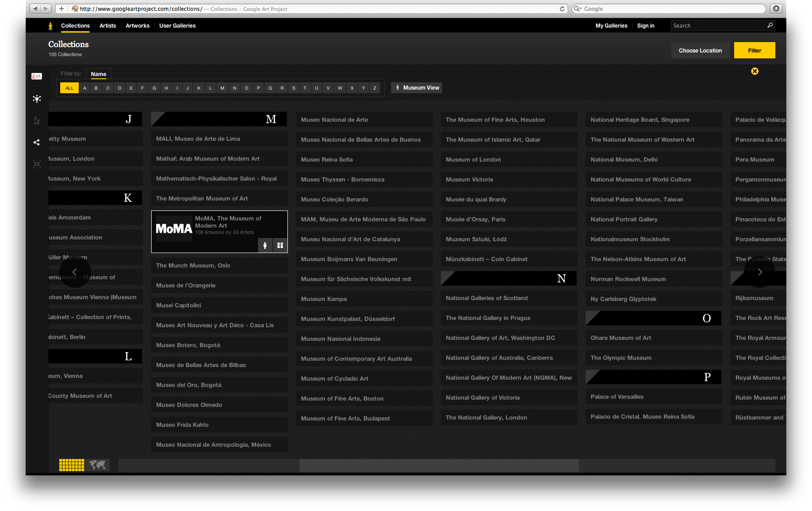Screen dimensions: 812x511
Task: Click the horizontal scrollbar thumb at bottom
Action: (439, 465)
